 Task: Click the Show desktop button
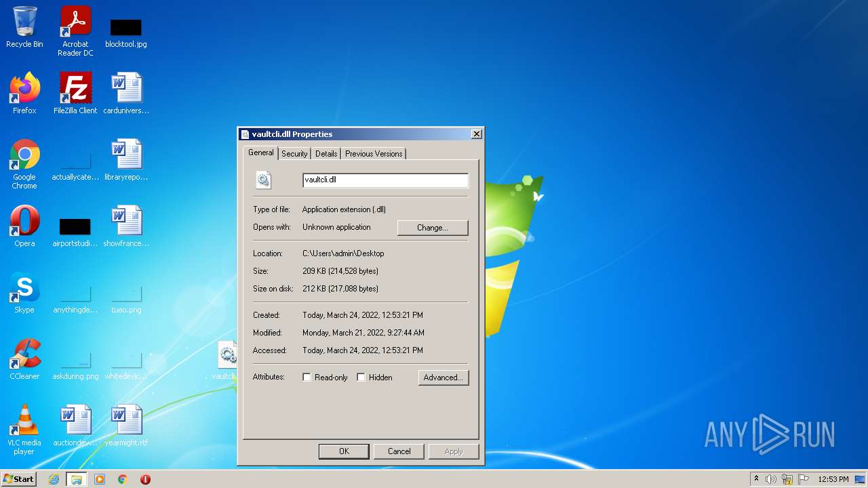[x=861, y=479]
